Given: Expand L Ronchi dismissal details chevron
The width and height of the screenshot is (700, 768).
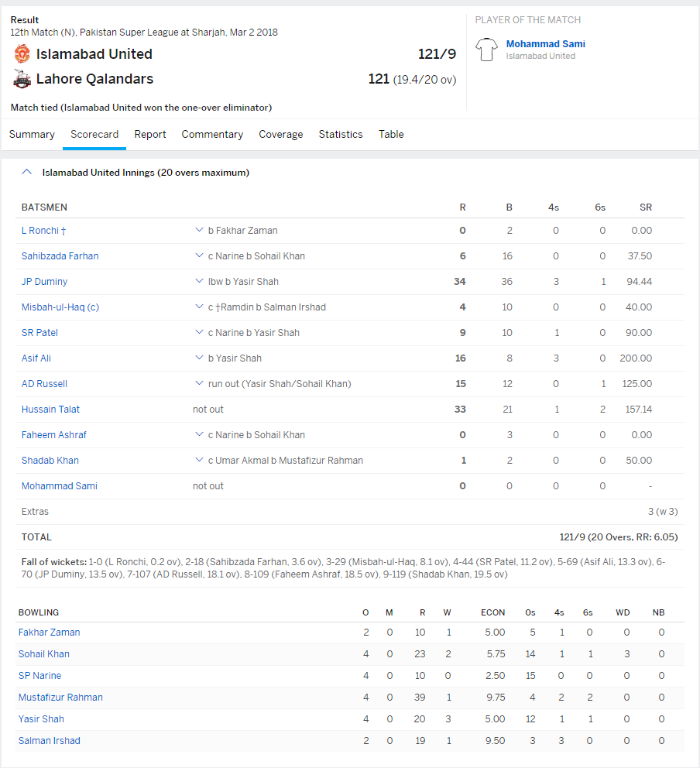Looking at the screenshot, I should [199, 231].
